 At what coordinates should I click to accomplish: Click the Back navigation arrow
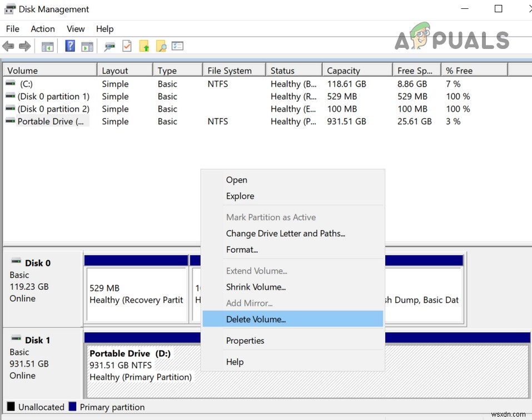pyautogui.click(x=8, y=46)
